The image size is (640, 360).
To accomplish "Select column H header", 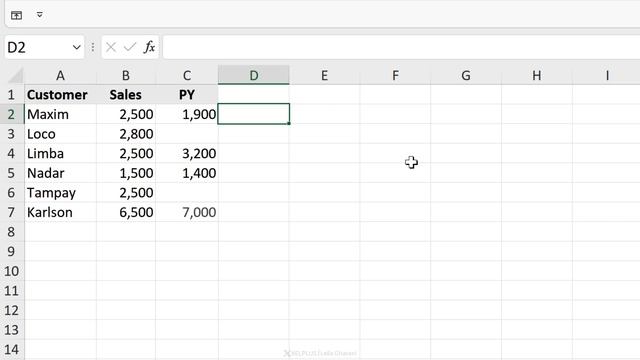I will point(537,76).
